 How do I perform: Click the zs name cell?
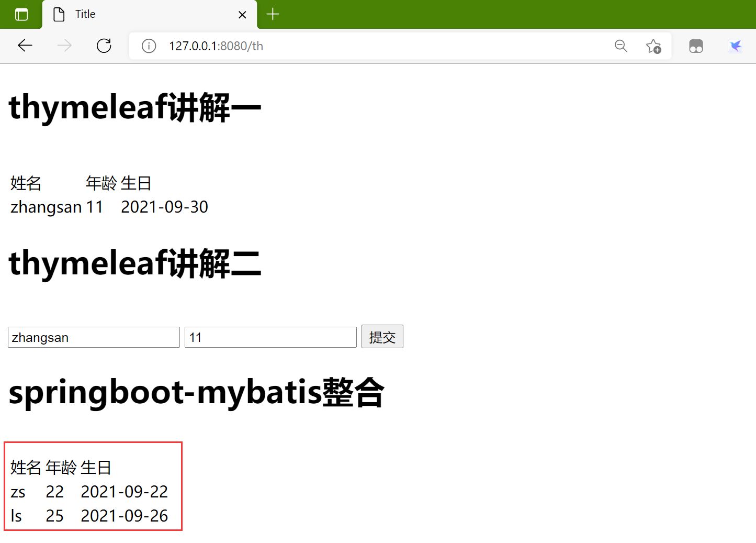pyautogui.click(x=18, y=492)
